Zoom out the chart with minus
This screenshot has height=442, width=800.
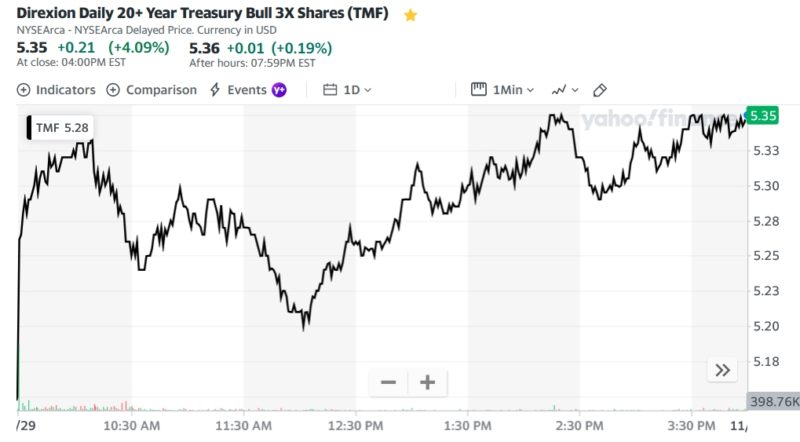click(x=389, y=382)
